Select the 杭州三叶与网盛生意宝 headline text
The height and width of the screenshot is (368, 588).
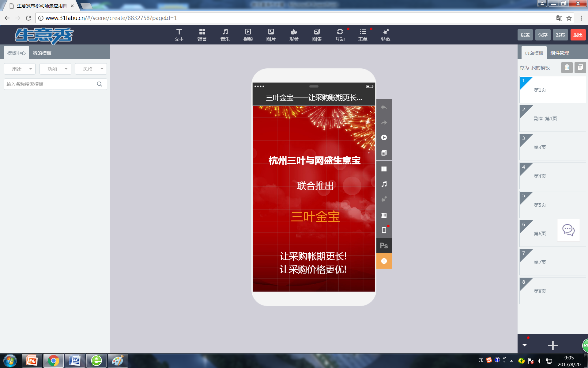315,160
